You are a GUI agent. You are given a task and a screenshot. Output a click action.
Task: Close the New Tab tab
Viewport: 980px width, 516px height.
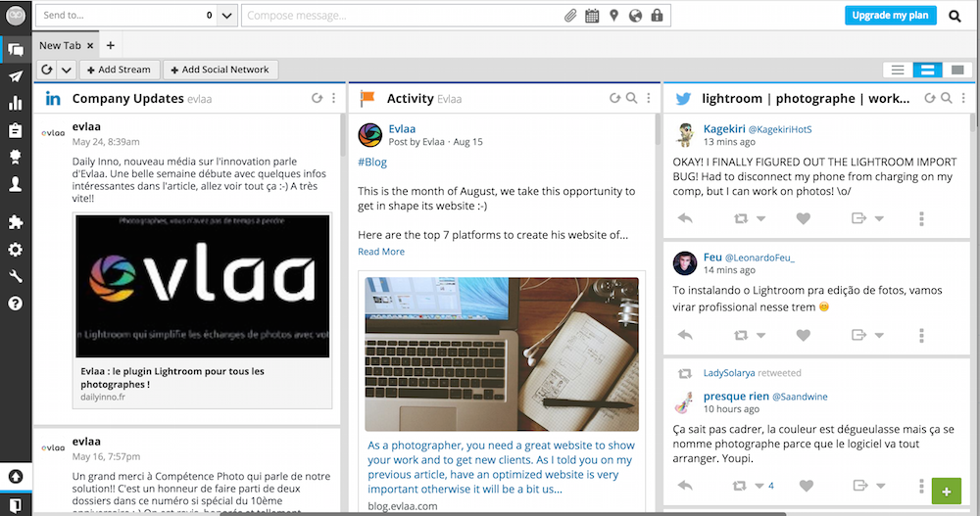(90, 46)
